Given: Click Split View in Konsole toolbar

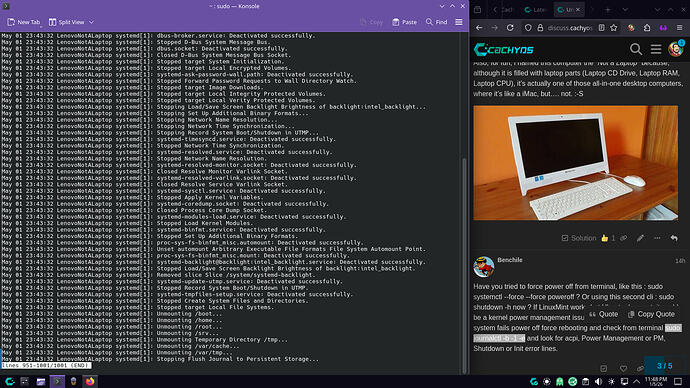Looking at the screenshot, I should (66, 22).
